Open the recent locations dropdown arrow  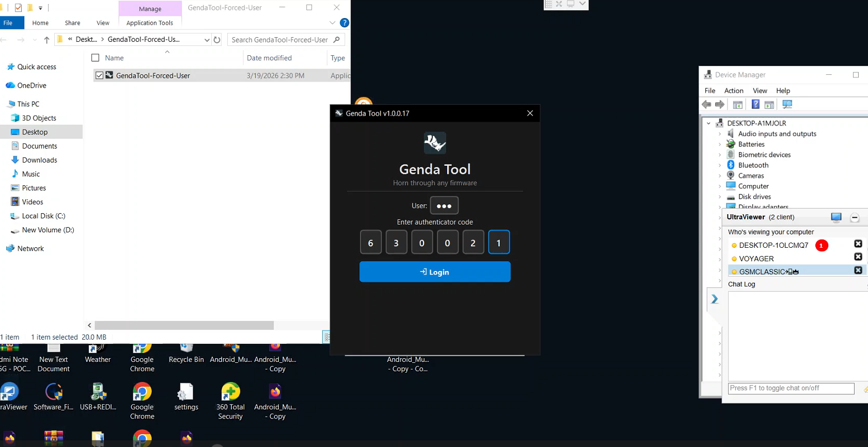pyautogui.click(x=35, y=40)
